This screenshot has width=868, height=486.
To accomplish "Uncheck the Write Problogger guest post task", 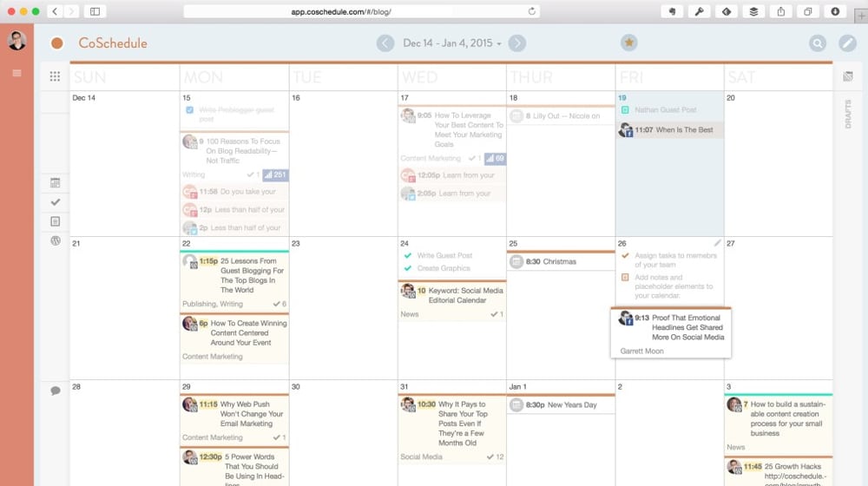I will tap(190, 110).
